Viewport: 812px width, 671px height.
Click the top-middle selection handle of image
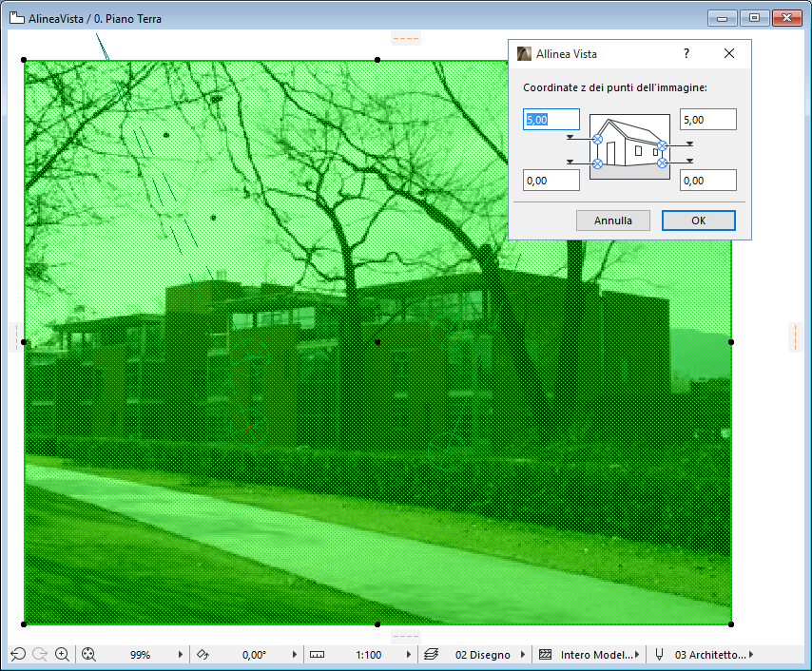(377, 60)
